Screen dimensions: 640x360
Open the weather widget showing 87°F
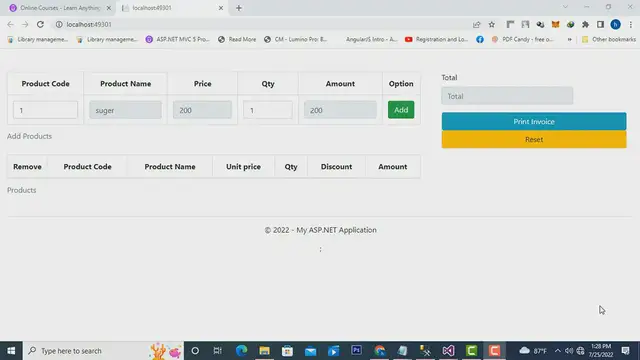click(x=533, y=351)
